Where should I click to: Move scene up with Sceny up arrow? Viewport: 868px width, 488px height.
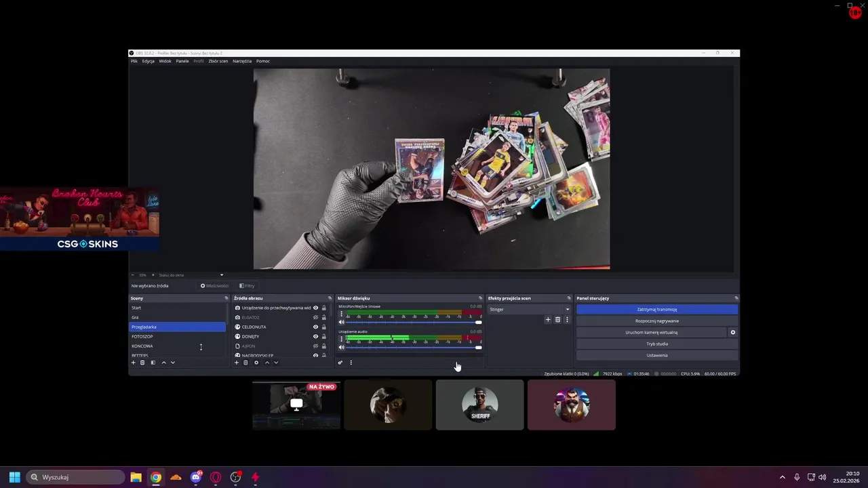163,363
